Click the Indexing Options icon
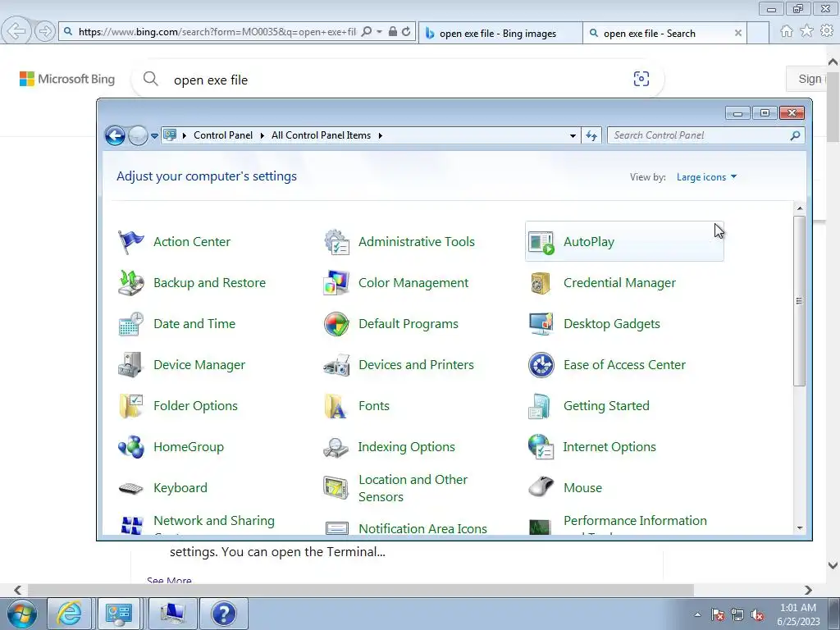This screenshot has width=840, height=630. pyautogui.click(x=336, y=447)
